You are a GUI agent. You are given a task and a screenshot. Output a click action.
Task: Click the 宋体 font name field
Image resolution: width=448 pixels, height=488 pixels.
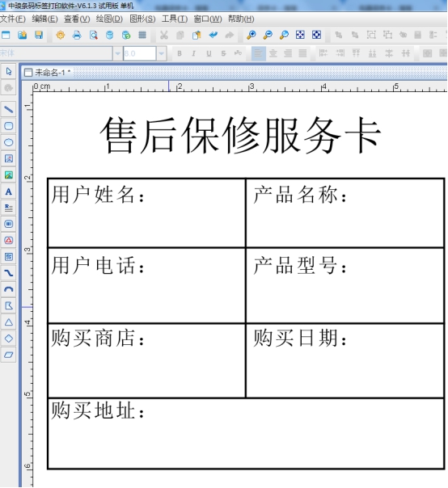coord(56,53)
